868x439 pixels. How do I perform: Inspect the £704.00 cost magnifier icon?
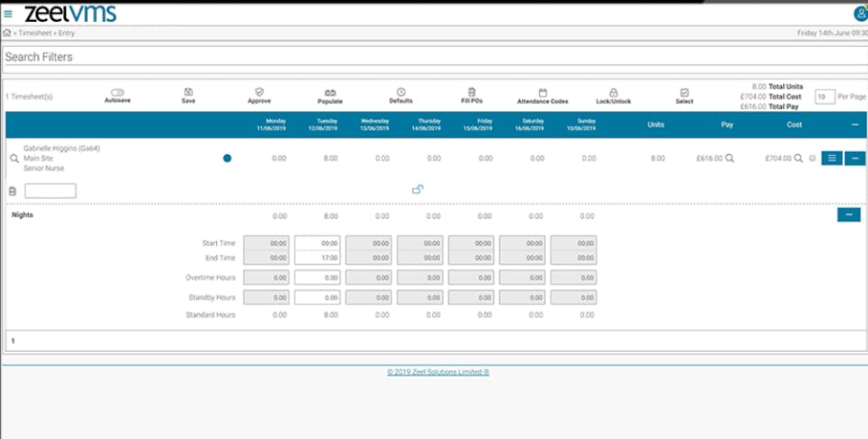tap(798, 158)
